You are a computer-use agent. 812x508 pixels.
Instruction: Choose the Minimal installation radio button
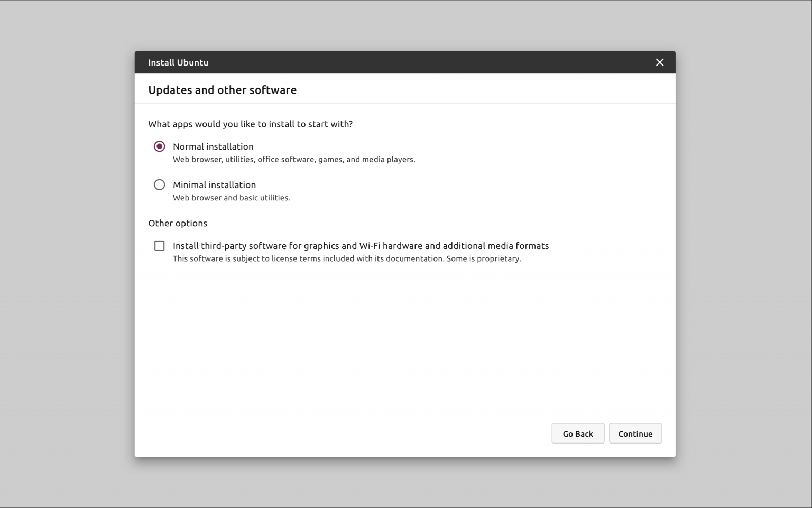tap(159, 184)
